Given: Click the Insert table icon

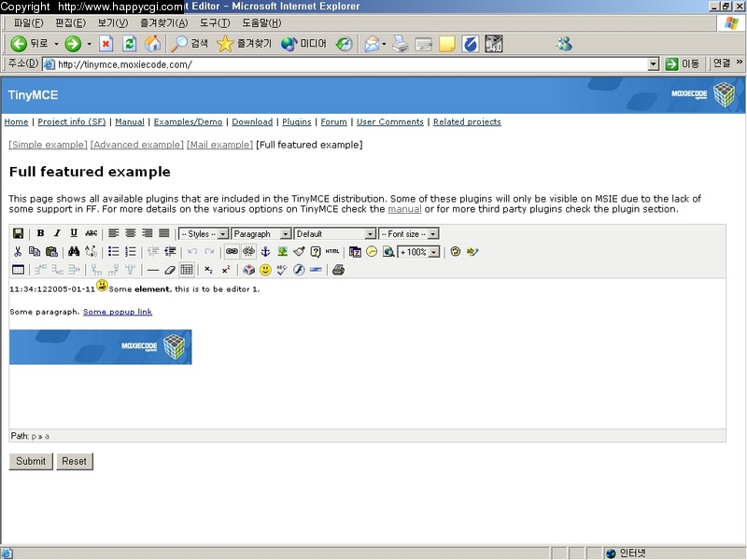Looking at the screenshot, I should pos(18,270).
